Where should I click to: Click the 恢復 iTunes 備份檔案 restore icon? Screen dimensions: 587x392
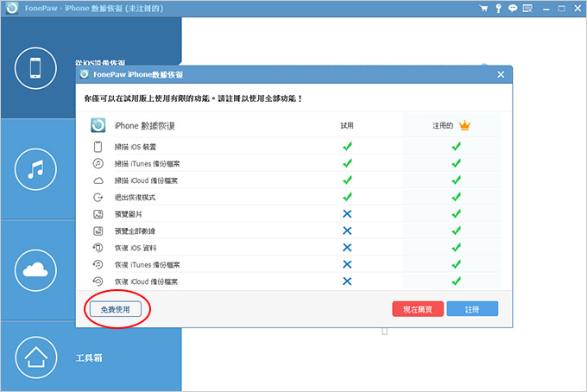tap(98, 264)
